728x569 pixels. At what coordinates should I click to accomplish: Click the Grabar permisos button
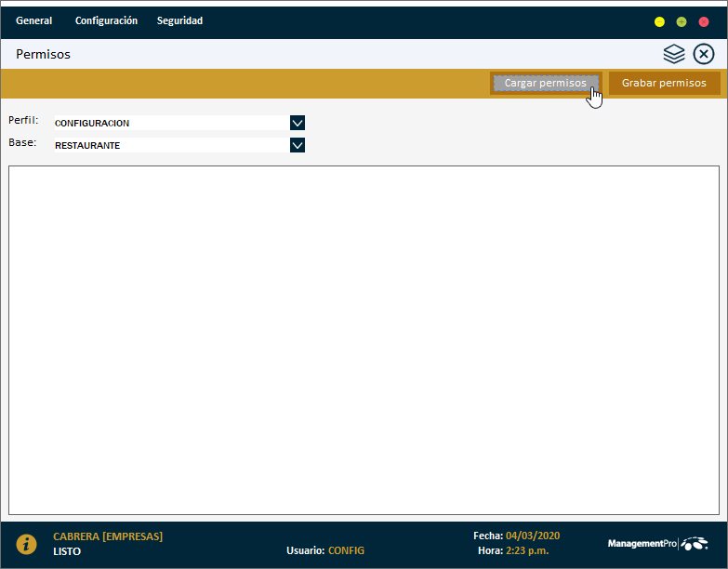click(664, 83)
